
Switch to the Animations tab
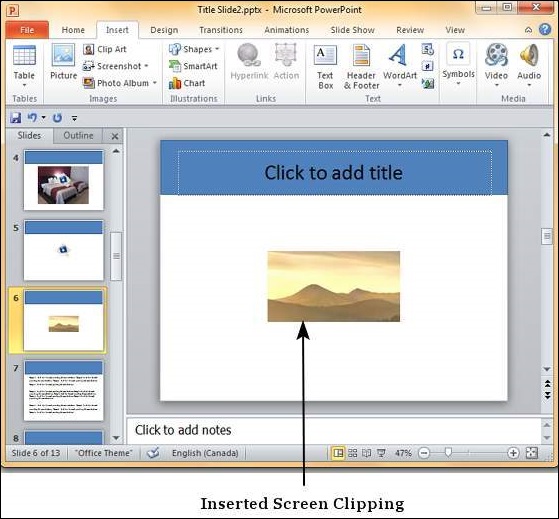click(x=286, y=30)
